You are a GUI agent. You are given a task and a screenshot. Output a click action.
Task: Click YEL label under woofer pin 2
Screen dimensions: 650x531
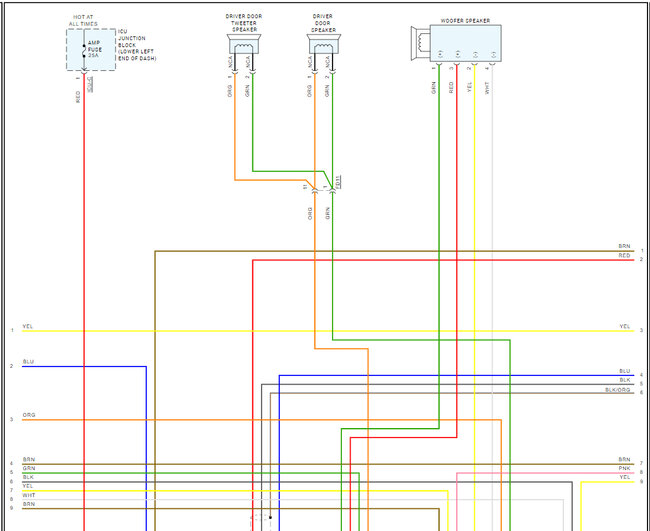(x=469, y=87)
